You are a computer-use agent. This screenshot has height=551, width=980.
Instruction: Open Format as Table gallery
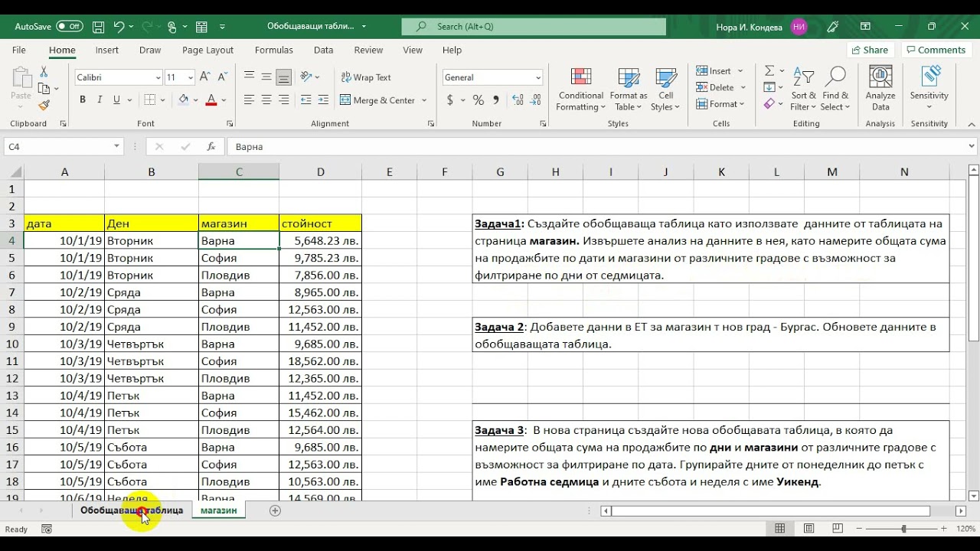click(x=629, y=89)
